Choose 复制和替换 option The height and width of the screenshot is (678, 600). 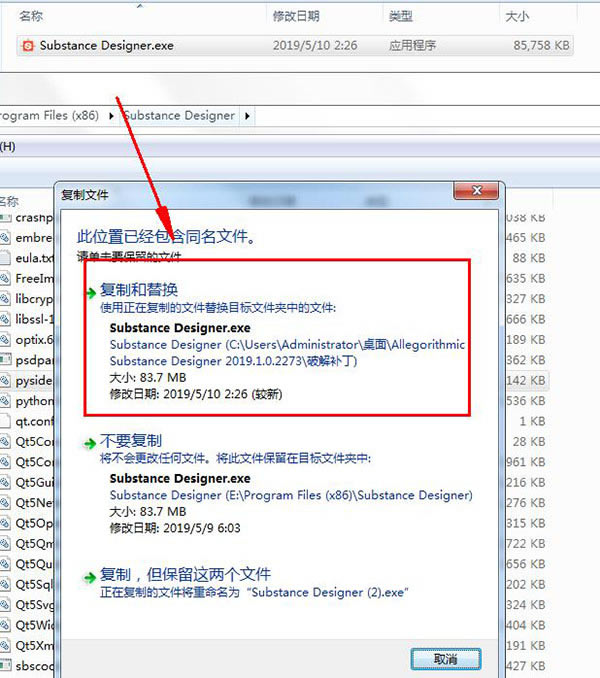[139, 289]
